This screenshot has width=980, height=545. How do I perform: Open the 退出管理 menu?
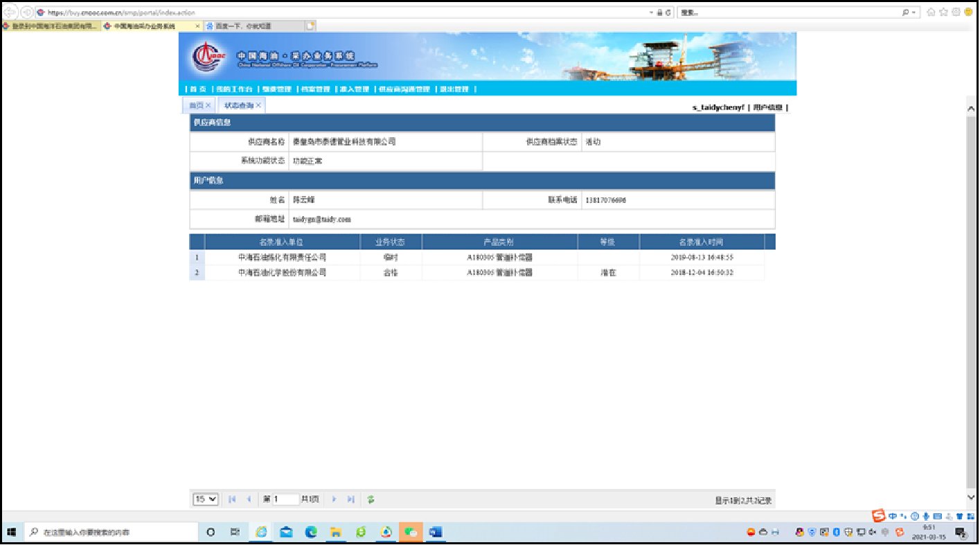point(454,89)
